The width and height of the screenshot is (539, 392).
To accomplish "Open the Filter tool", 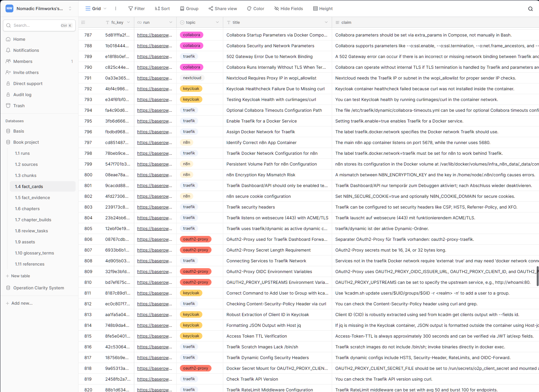I will click(x=137, y=8).
